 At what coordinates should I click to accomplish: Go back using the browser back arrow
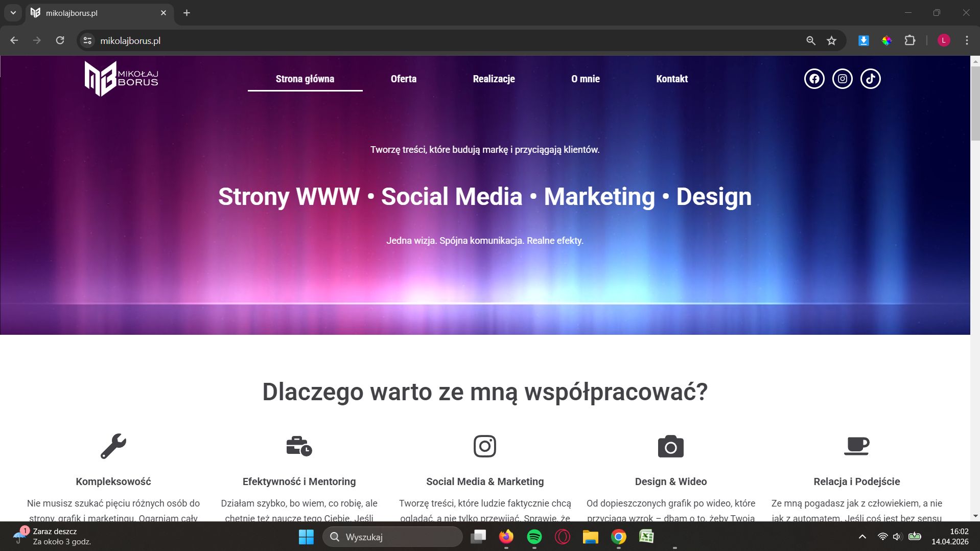[14, 40]
